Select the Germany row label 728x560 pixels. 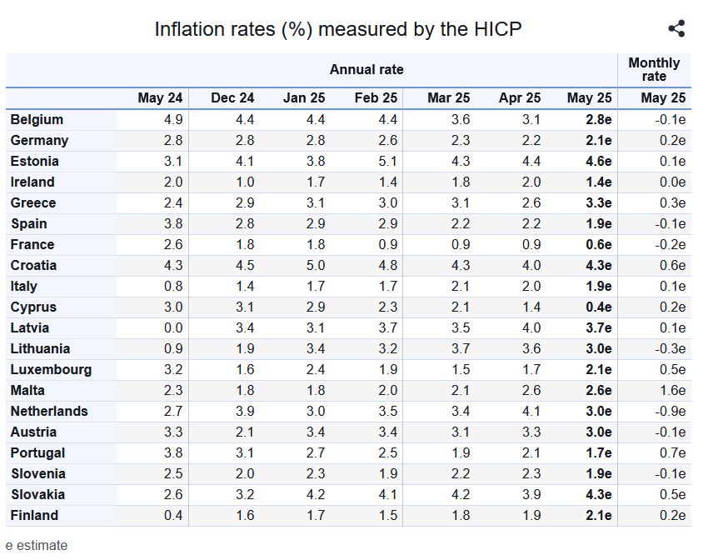pos(39,140)
